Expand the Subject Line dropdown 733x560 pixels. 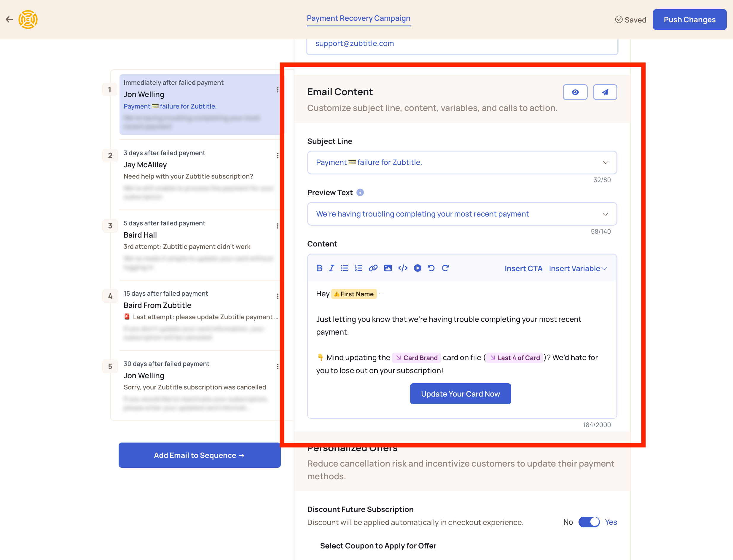tap(606, 162)
